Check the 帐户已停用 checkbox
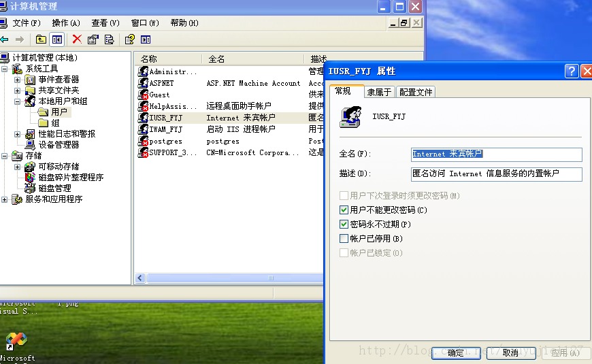The width and height of the screenshot is (592, 364). tap(344, 239)
